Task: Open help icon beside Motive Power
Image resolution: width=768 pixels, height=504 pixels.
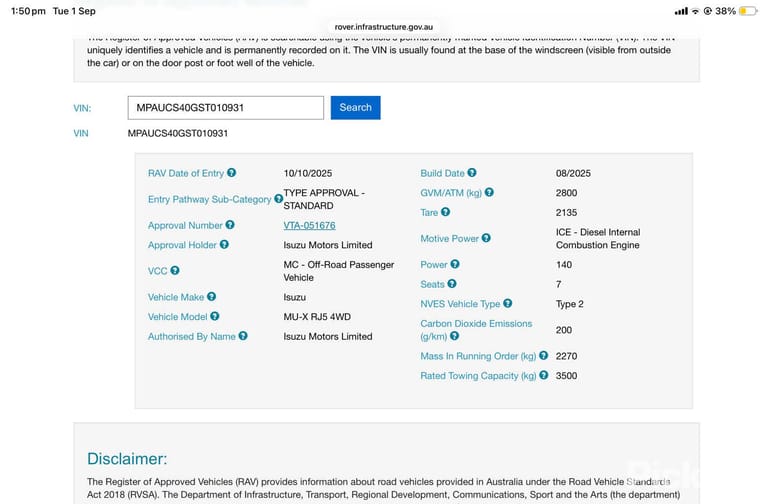Action: point(486,238)
